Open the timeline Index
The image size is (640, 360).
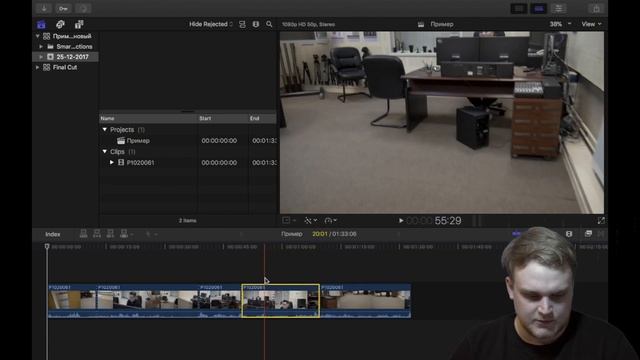click(53, 234)
